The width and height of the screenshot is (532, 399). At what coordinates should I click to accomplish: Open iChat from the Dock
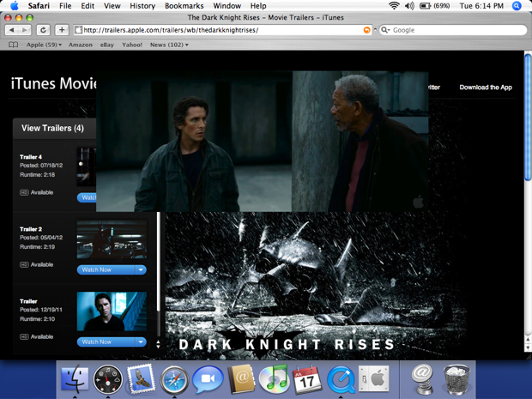(x=208, y=379)
